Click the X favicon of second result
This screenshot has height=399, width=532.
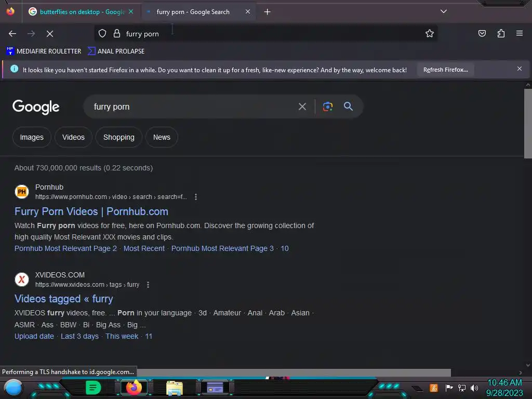pos(22,280)
